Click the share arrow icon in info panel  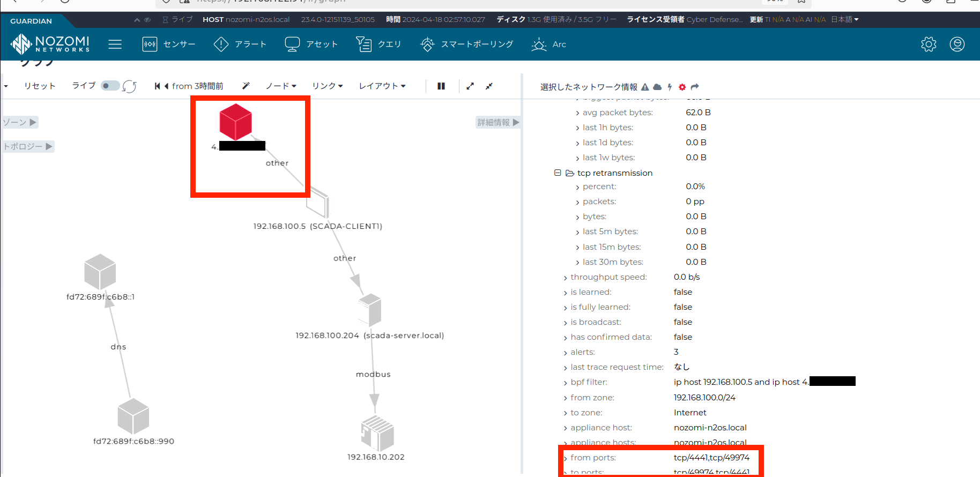tap(695, 87)
